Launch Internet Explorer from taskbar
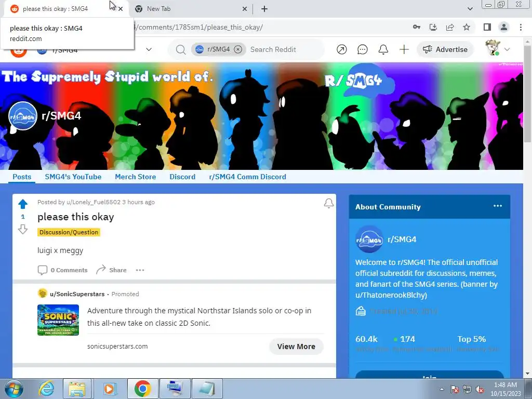This screenshot has height=399, width=532. pos(46,389)
